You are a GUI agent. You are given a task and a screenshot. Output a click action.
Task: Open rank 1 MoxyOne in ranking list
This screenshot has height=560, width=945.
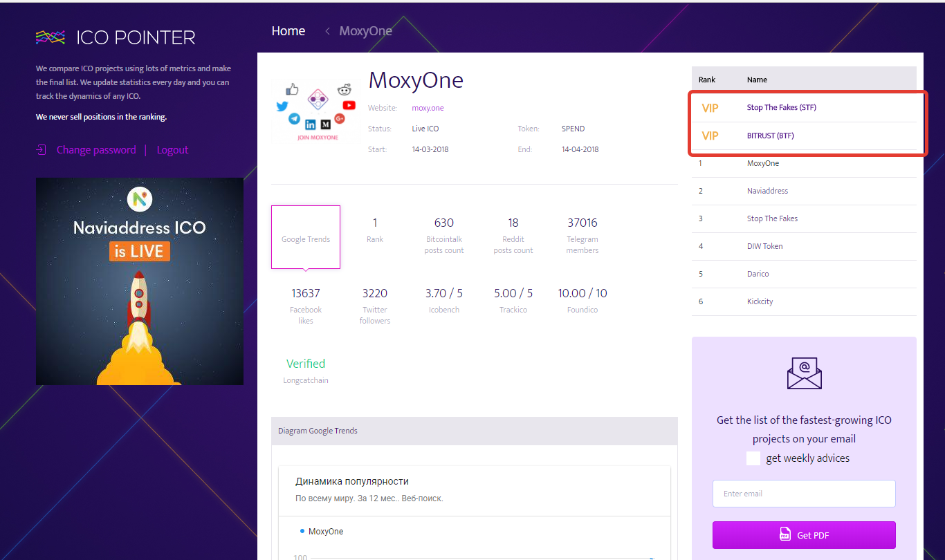[804, 163]
